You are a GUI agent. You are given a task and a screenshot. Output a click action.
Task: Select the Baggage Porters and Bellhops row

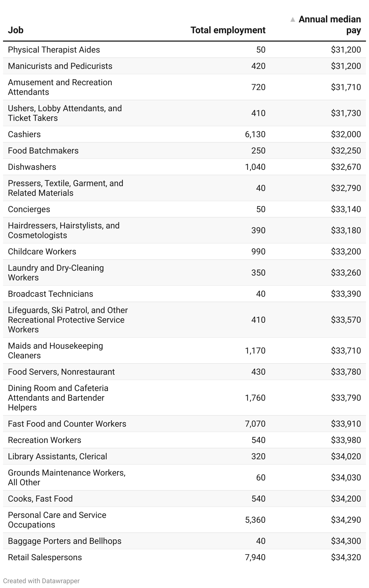click(x=184, y=541)
